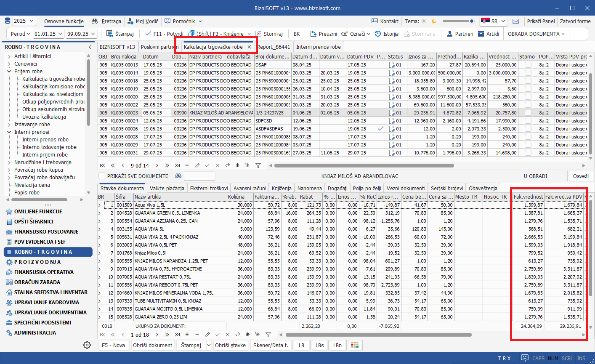Click the Artikli toolbar icon
The height and width of the screenshot is (364, 595).
pyautogui.click(x=481, y=34)
